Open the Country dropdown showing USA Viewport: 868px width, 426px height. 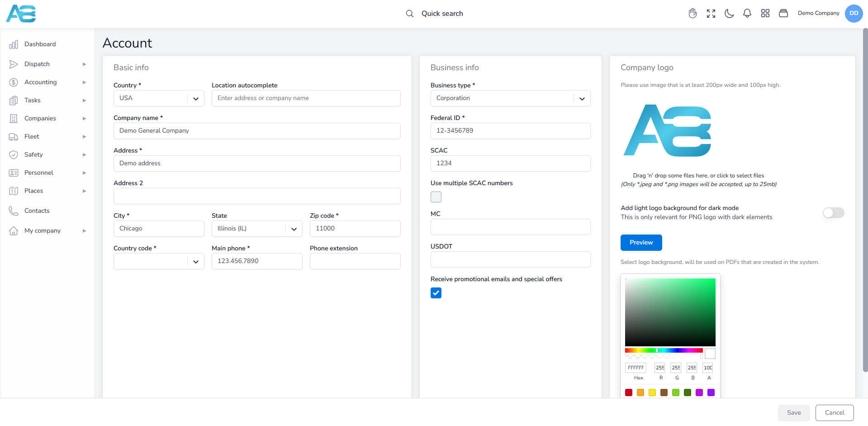[x=159, y=98]
